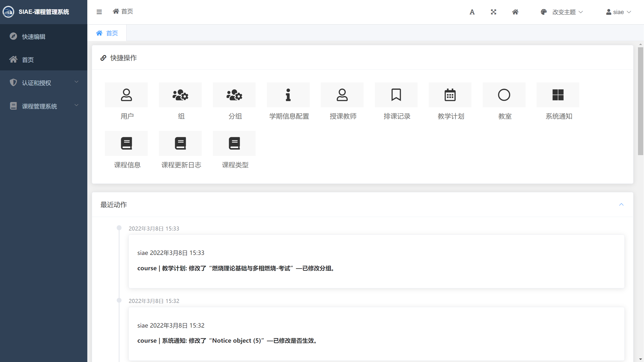Open the siae user account dropdown

pyautogui.click(x=619, y=12)
